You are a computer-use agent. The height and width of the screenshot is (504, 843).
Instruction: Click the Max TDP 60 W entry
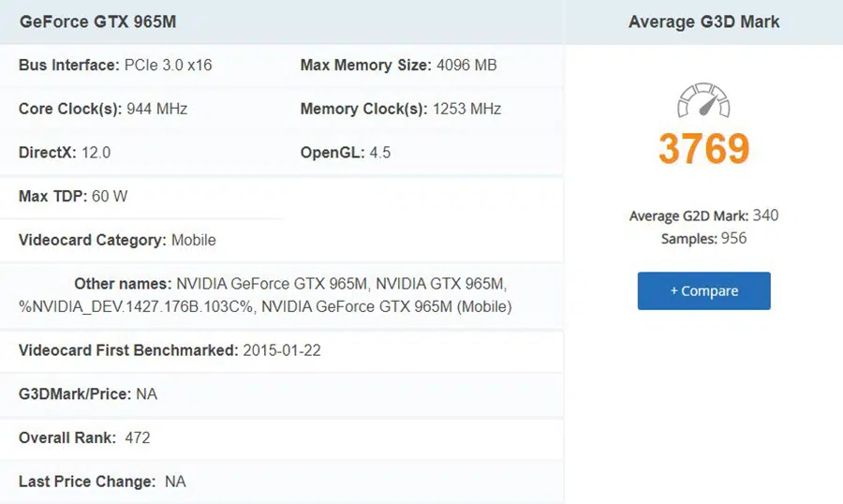click(x=73, y=197)
